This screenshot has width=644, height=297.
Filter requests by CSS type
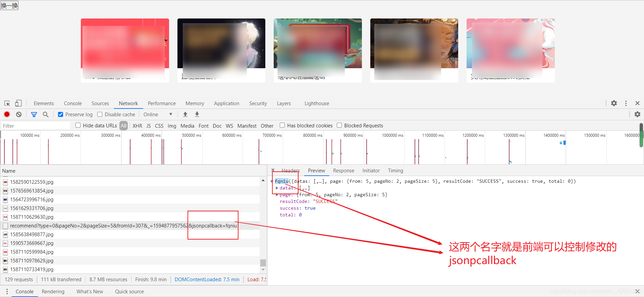coord(159,126)
